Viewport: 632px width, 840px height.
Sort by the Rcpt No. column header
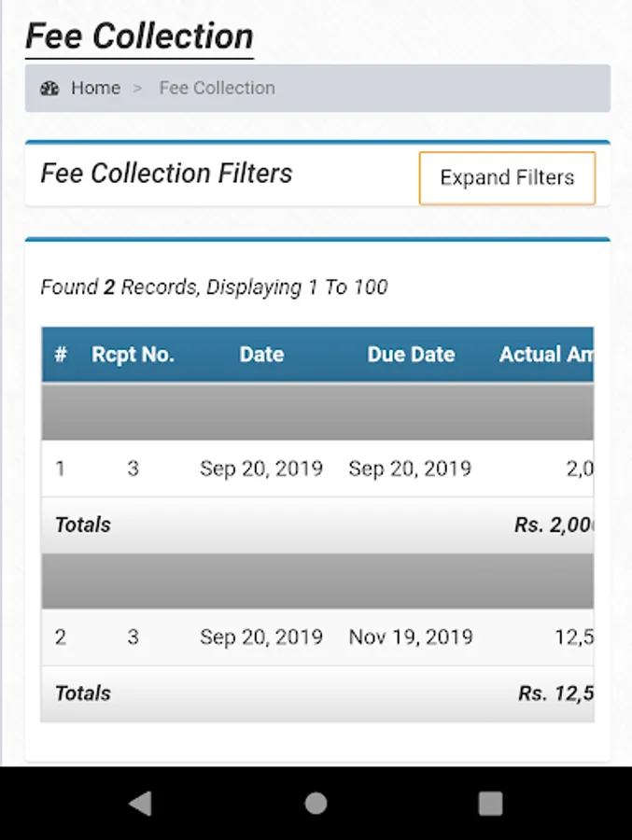tap(133, 355)
